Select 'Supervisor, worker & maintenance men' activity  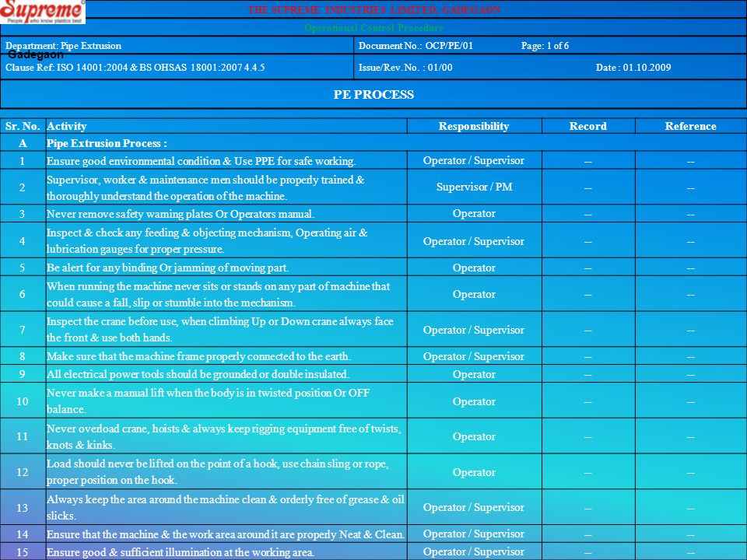(226, 187)
